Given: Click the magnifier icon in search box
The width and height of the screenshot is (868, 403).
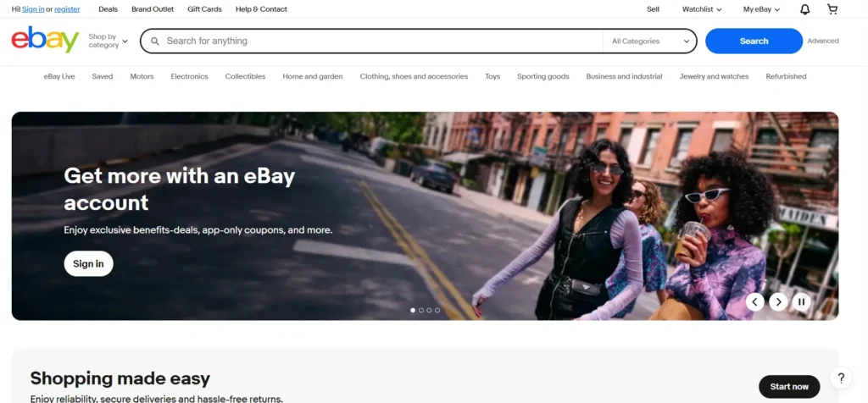Looking at the screenshot, I should click(155, 41).
